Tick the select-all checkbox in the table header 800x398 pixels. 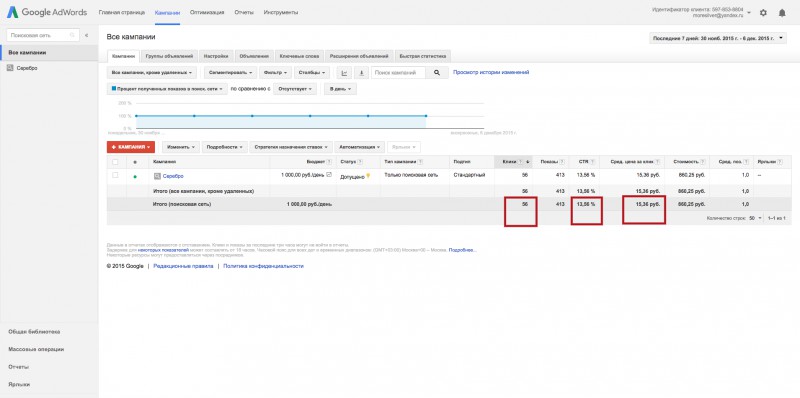115,162
